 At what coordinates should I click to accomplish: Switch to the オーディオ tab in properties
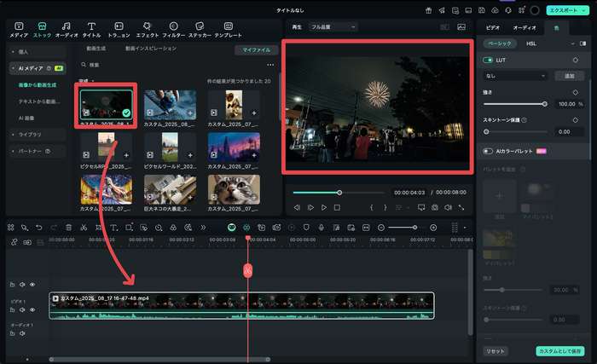(x=525, y=28)
